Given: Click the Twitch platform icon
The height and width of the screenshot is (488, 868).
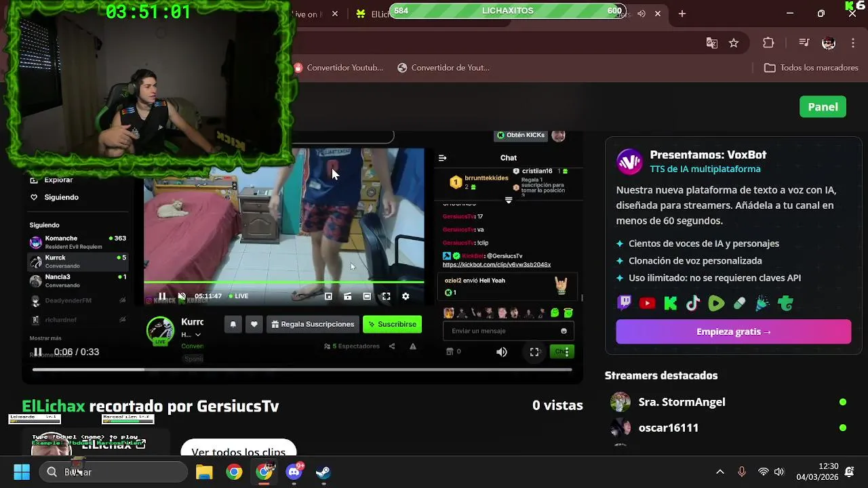Looking at the screenshot, I should point(624,303).
